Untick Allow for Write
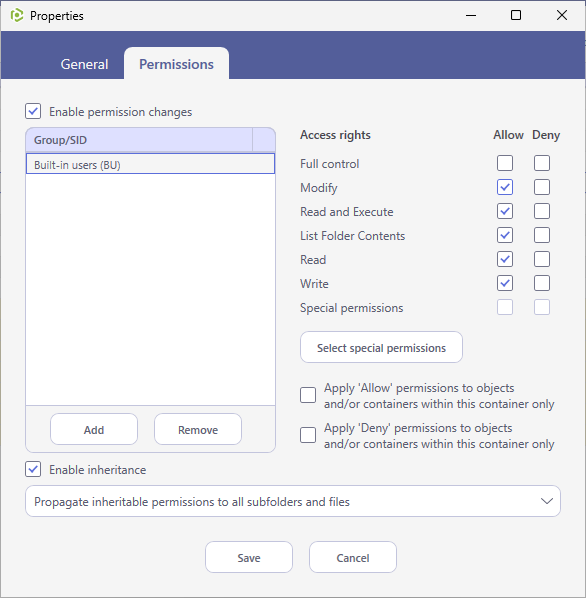 [x=505, y=283]
